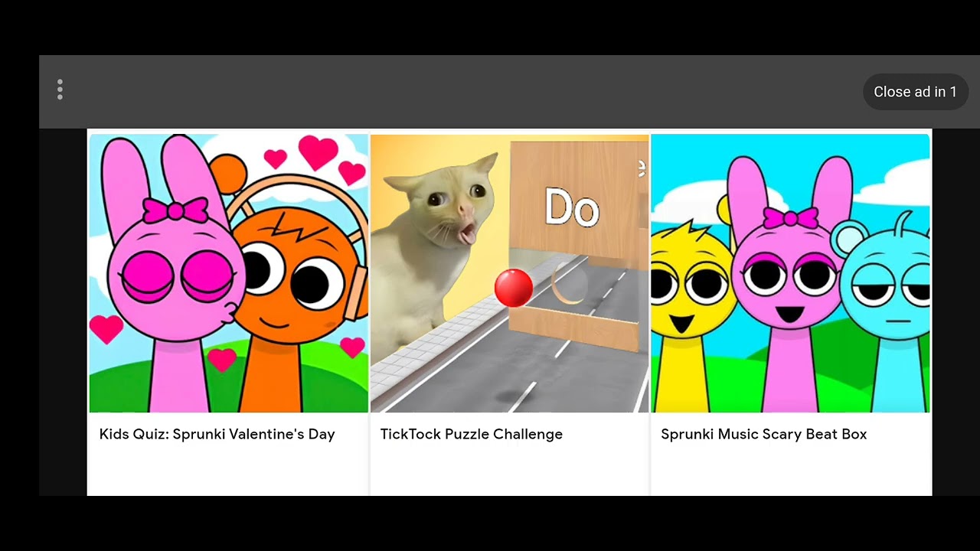The width and height of the screenshot is (980, 551).
Task: Click the 'TickTock Puzzle Challenge' title
Action: (472, 434)
